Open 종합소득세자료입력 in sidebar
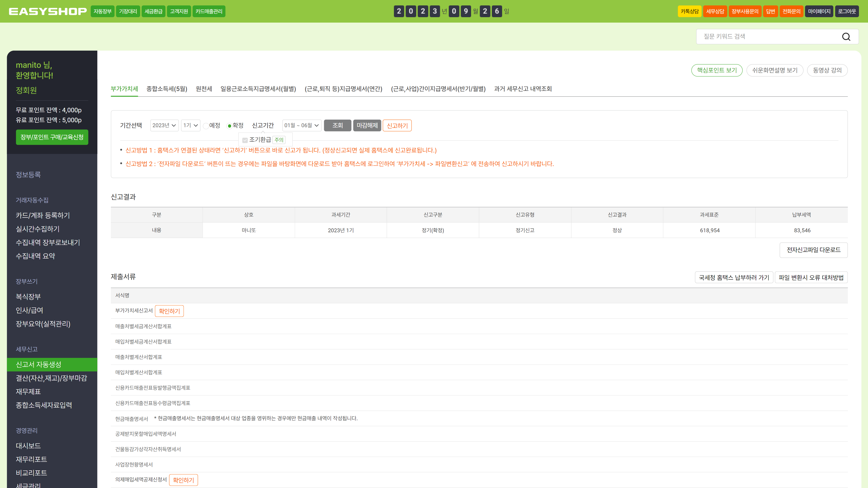This screenshot has height=488, width=868. (44, 406)
